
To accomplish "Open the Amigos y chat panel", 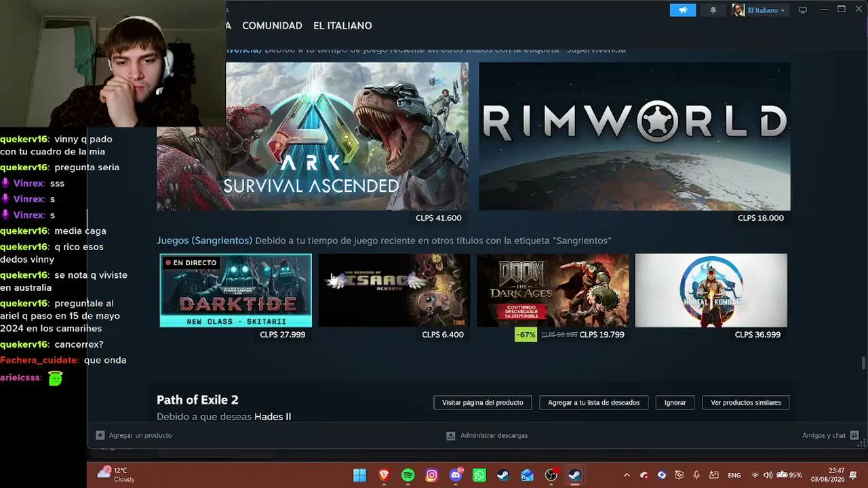I will coord(823,435).
